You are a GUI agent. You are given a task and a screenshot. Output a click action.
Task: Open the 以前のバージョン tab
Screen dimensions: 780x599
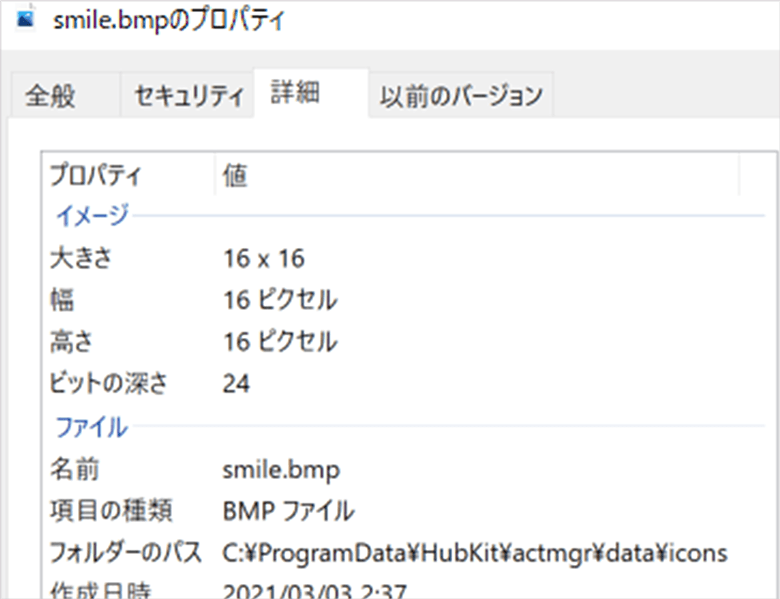click(461, 95)
